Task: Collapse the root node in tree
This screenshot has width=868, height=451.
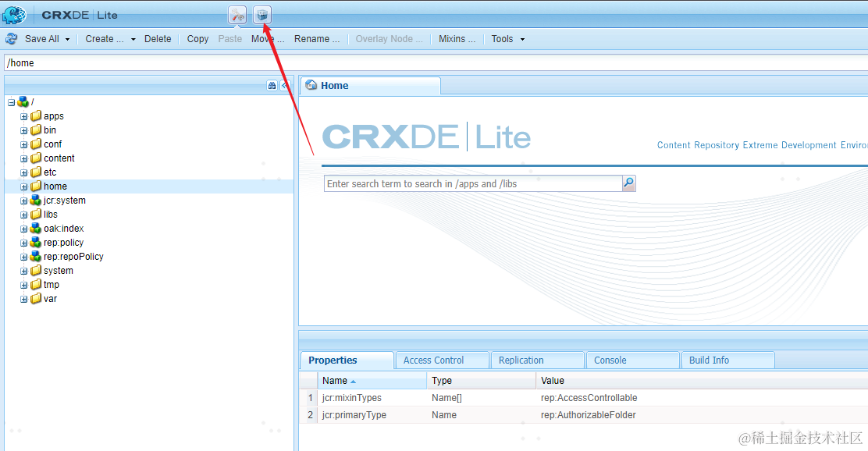Action: (x=11, y=102)
